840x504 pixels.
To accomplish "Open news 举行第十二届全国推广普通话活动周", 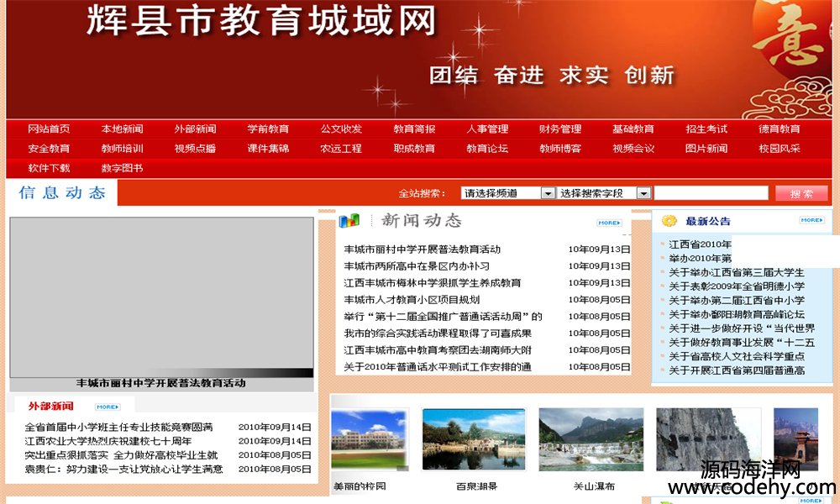I will pos(443,317).
